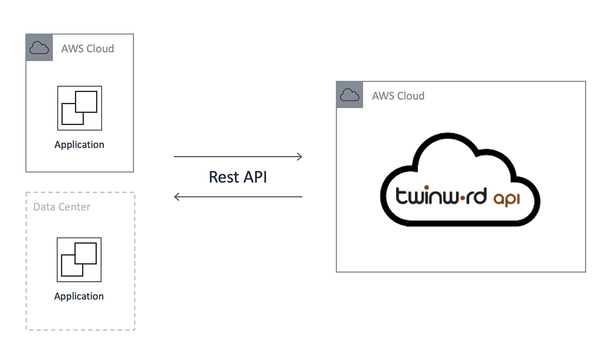This screenshot has height=364, width=612.
Task: Select the Application icon inside the Data Center
Action: (79, 260)
